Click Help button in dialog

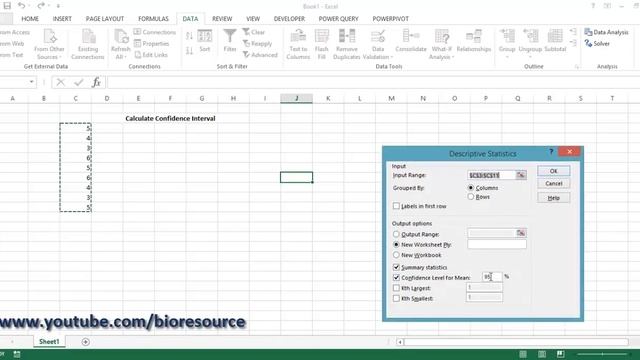[x=553, y=198]
